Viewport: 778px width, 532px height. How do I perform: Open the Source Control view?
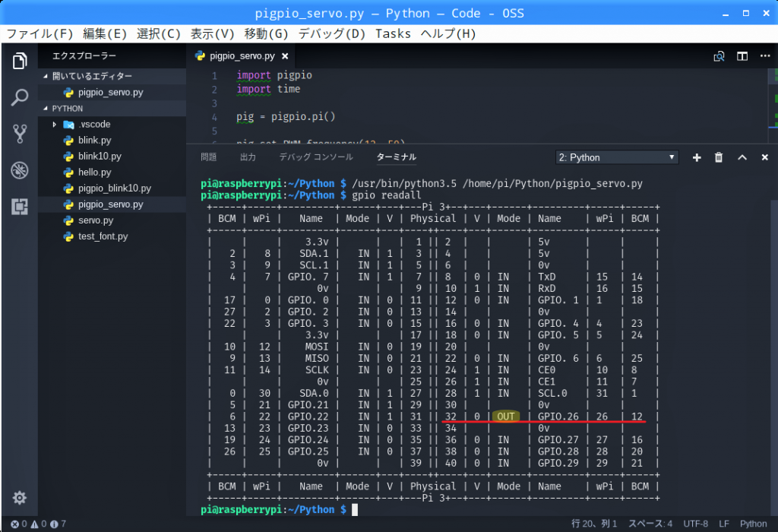pyautogui.click(x=20, y=134)
